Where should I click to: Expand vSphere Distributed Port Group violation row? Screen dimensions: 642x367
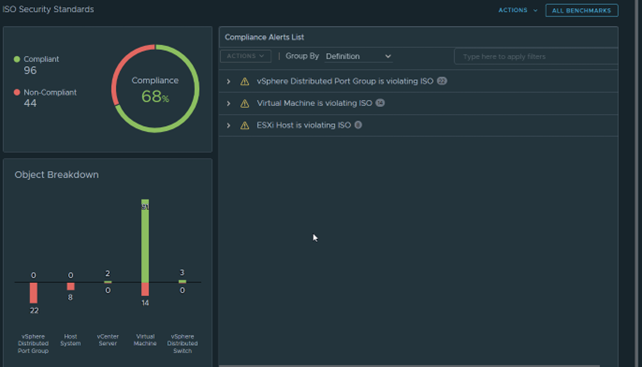point(228,82)
